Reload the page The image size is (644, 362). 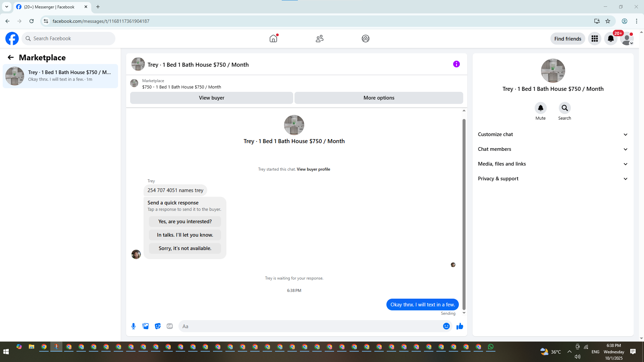[x=32, y=21]
